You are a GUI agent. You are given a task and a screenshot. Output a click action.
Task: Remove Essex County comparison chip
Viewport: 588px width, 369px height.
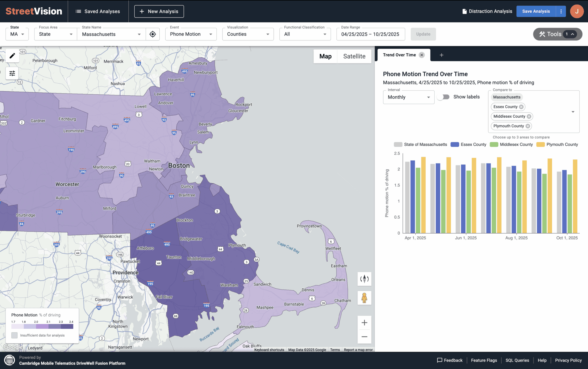[521, 107]
